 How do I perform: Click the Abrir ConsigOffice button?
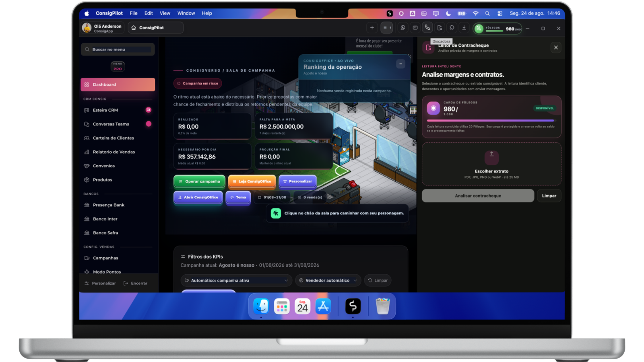pos(198,197)
